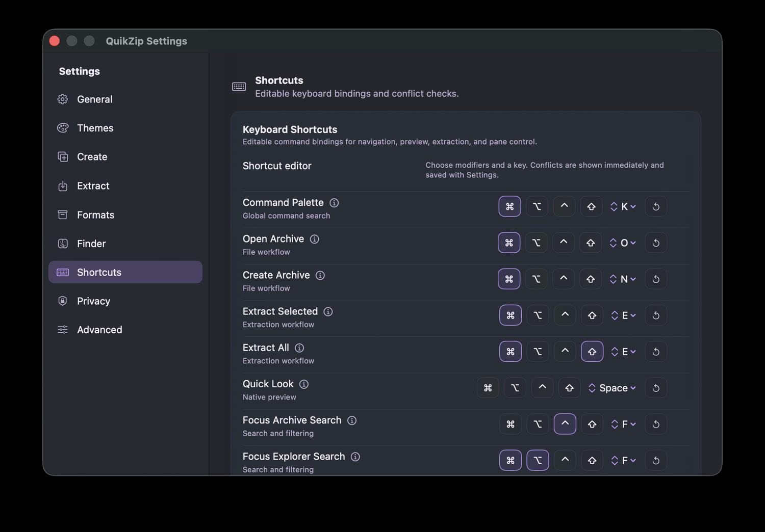Click the Privacy shield icon

point(63,301)
